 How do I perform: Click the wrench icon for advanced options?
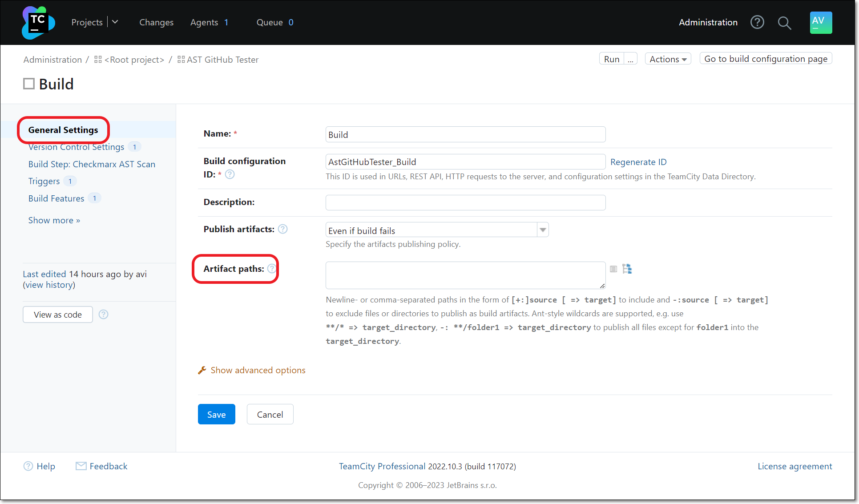point(202,370)
